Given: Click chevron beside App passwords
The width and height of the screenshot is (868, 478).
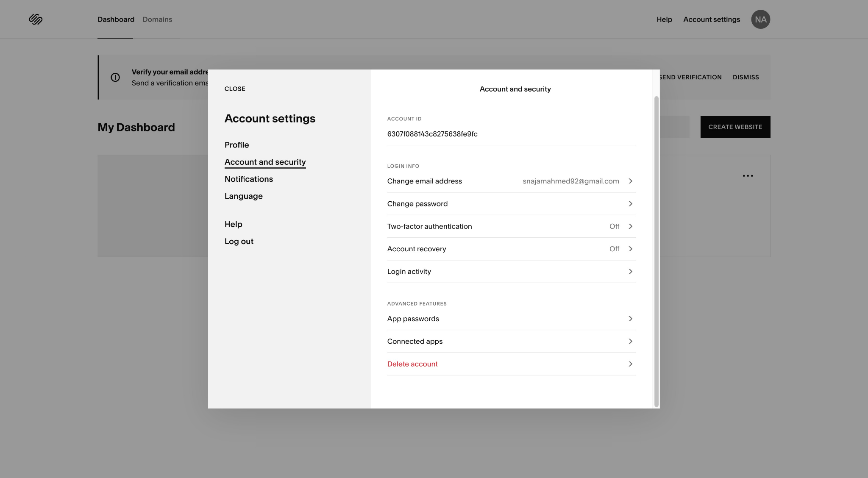Looking at the screenshot, I should [x=630, y=319].
